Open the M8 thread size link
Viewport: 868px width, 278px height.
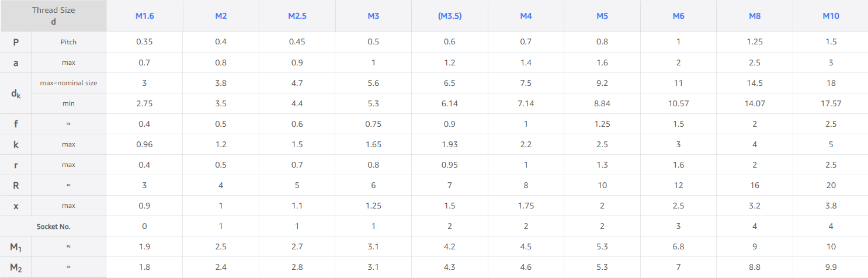(x=755, y=16)
